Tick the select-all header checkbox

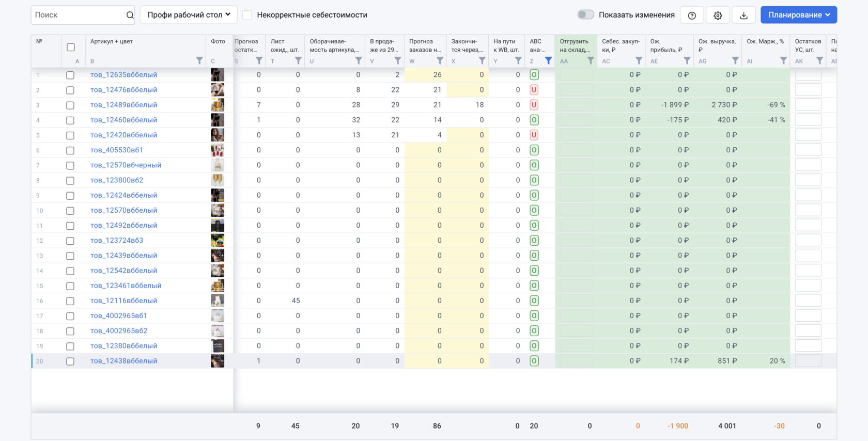point(71,48)
